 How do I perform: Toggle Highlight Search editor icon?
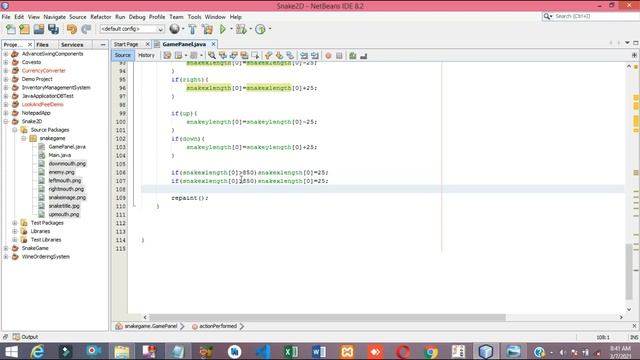[244, 55]
